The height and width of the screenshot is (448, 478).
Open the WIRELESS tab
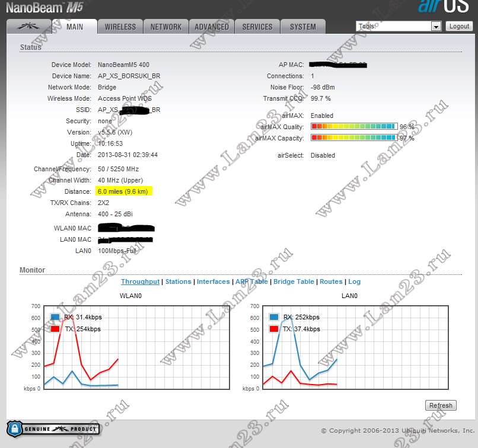pyautogui.click(x=120, y=27)
